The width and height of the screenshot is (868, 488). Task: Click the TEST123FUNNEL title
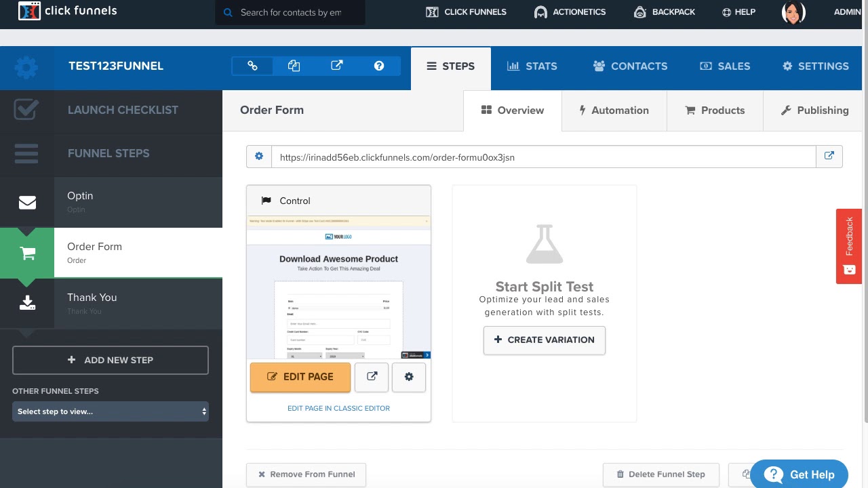(116, 66)
